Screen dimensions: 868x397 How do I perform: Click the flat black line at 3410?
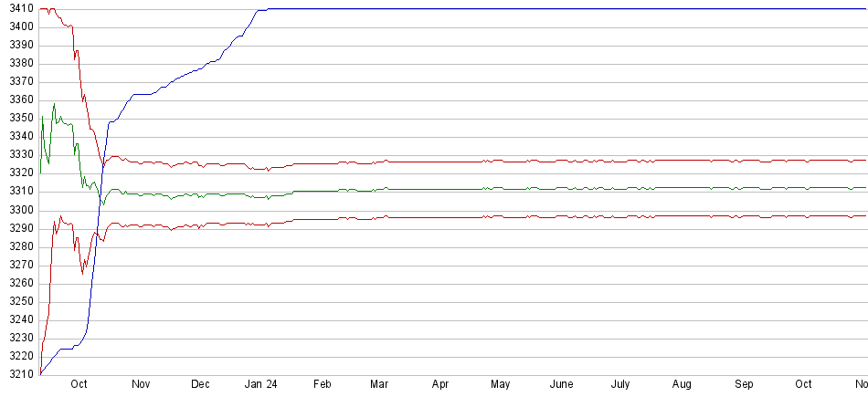tap(548, 9)
